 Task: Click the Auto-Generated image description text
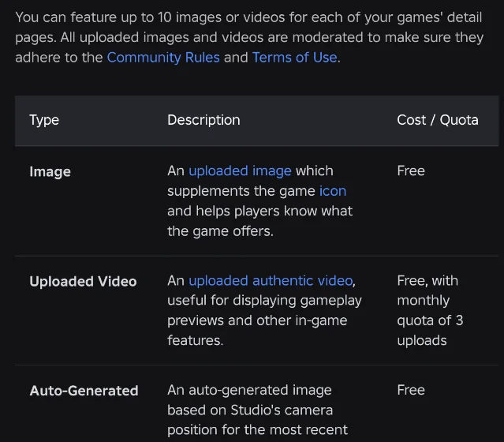[257, 410]
